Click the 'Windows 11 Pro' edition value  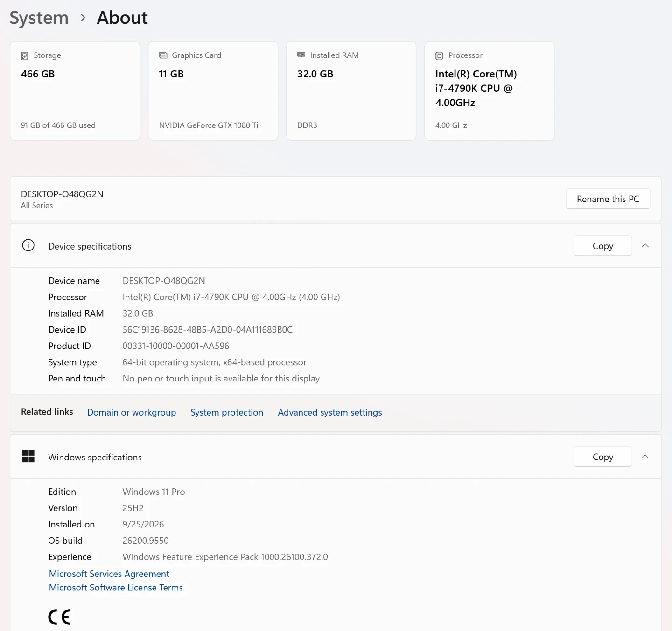coord(154,492)
